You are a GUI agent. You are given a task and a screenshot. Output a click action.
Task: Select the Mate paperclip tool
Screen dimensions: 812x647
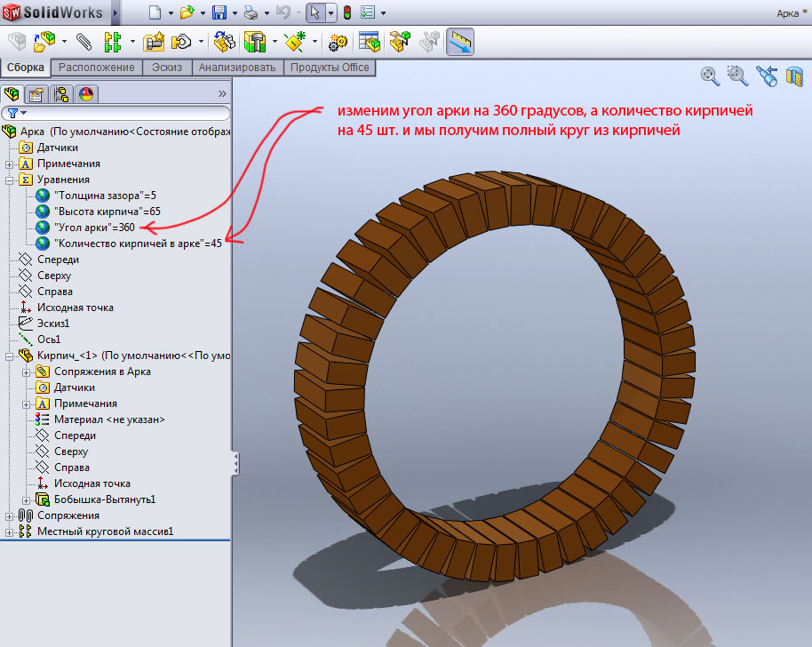[x=84, y=42]
